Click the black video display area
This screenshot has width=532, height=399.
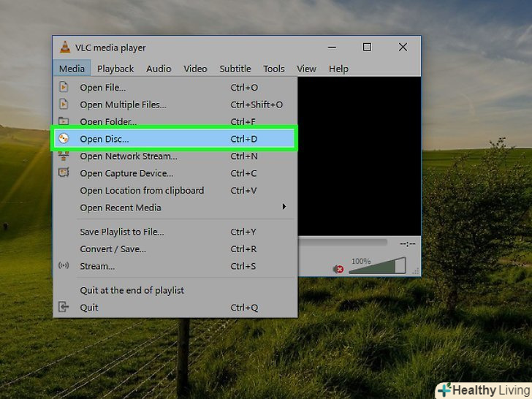click(x=360, y=156)
